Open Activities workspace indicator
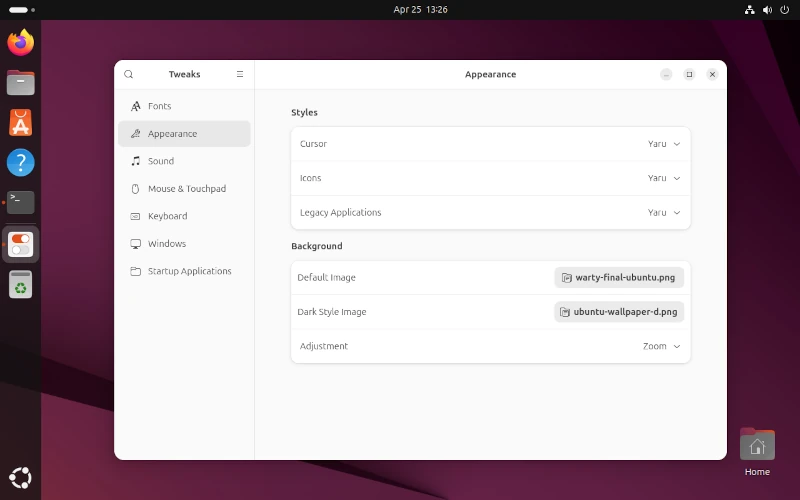This screenshot has height=500, width=800. tap(22, 10)
